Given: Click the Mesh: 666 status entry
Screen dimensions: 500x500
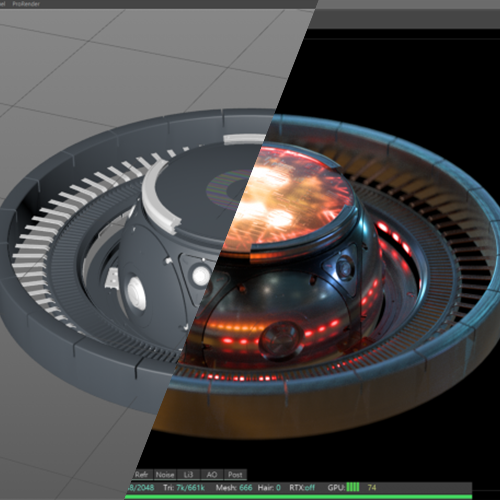Looking at the screenshot, I should point(234,488).
